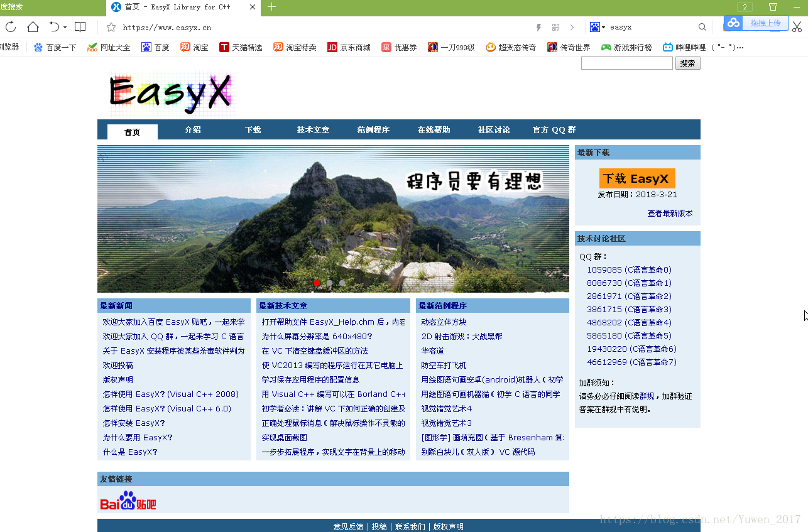Open the 游戏排行榜 bookmark

click(x=626, y=47)
